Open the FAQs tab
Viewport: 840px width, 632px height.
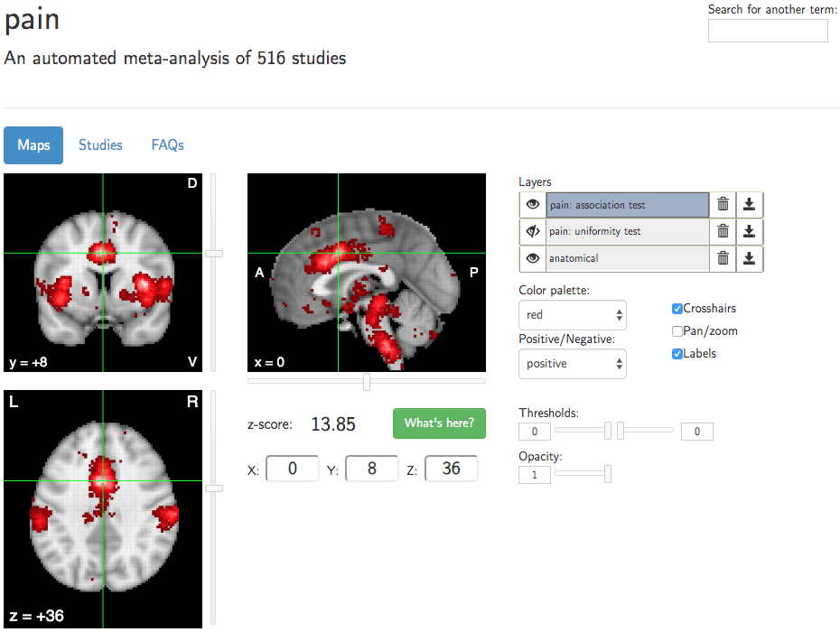[x=168, y=145]
